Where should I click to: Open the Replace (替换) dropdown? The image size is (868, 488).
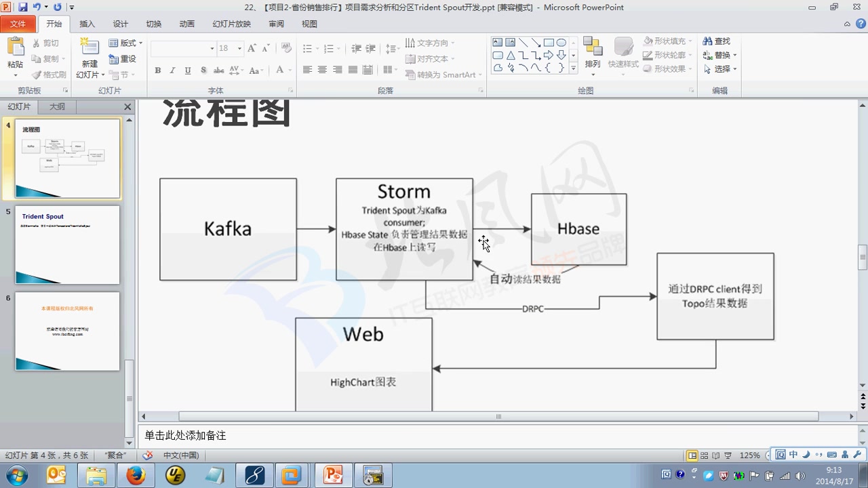coord(720,55)
